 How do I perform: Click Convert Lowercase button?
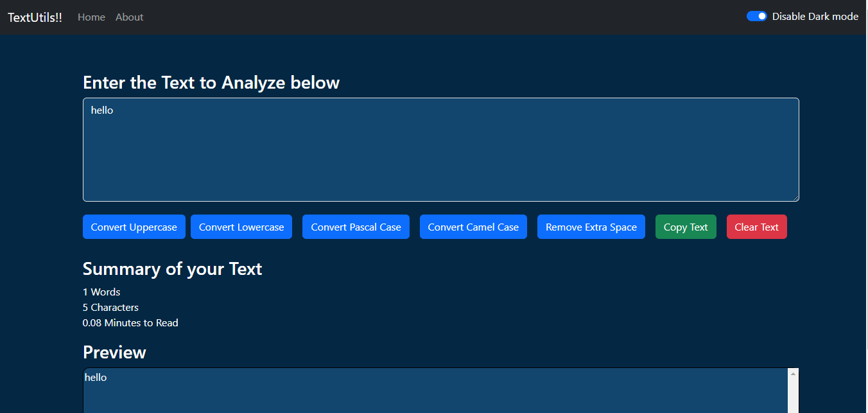point(241,227)
